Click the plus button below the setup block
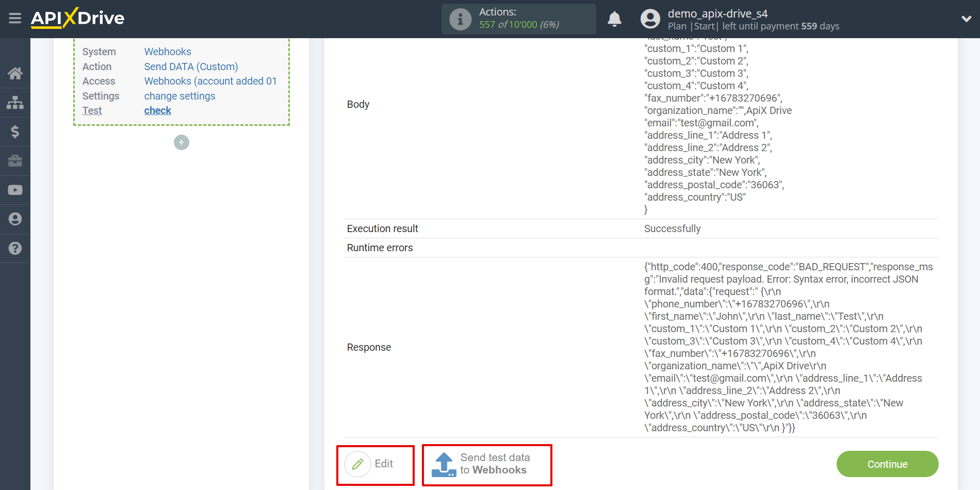980x490 pixels. 181,142
